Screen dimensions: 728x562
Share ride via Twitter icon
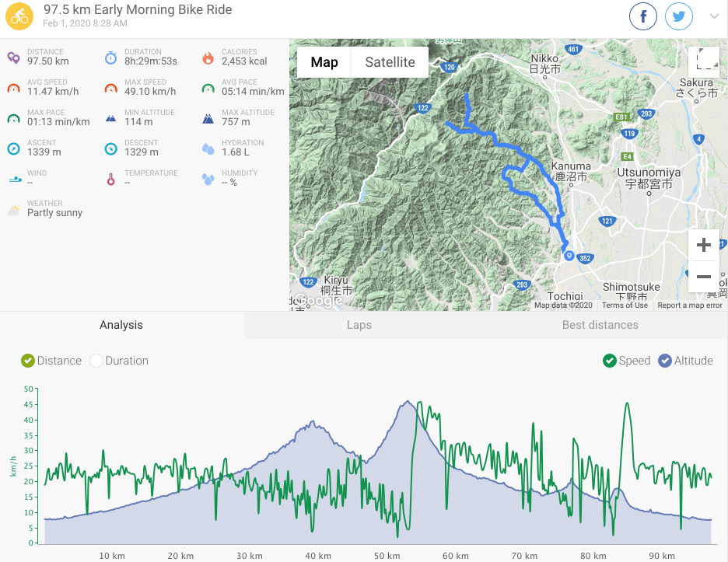(679, 16)
